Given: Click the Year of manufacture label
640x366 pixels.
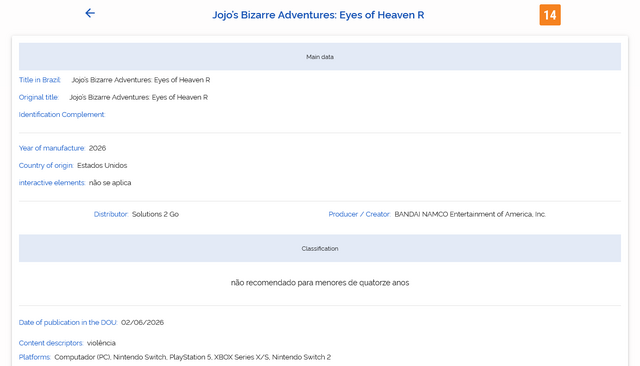Looking at the screenshot, I should (x=52, y=148).
